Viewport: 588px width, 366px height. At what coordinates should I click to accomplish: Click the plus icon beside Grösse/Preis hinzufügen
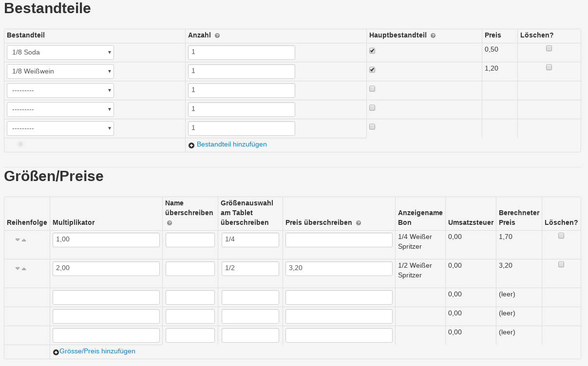tap(56, 352)
